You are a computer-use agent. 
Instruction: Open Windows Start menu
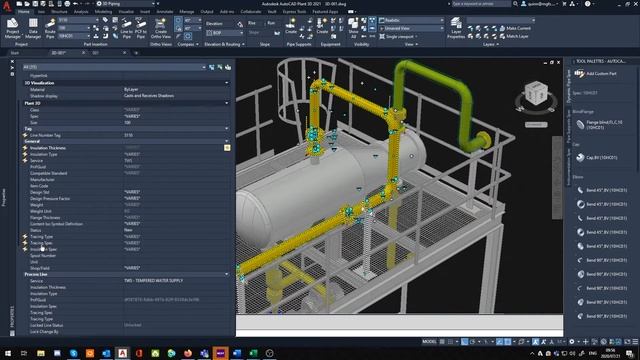[x=8, y=353]
